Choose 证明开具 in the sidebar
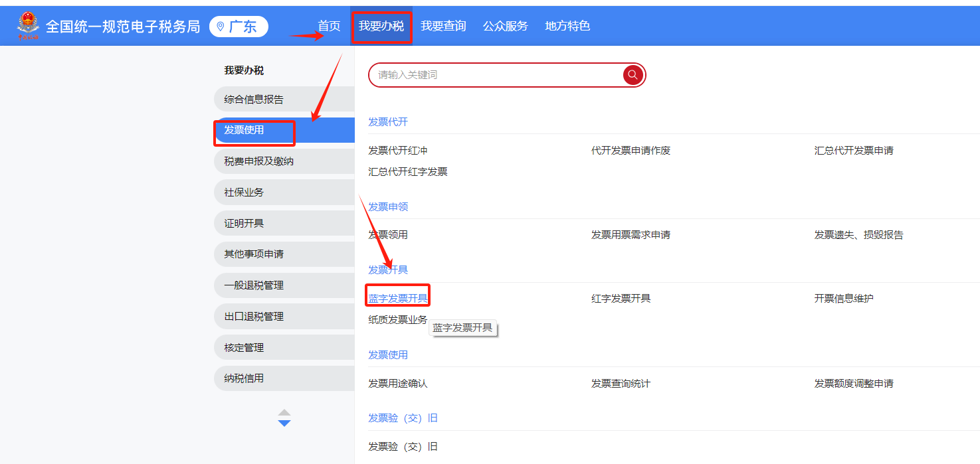Image resolution: width=980 pixels, height=464 pixels. click(x=284, y=224)
